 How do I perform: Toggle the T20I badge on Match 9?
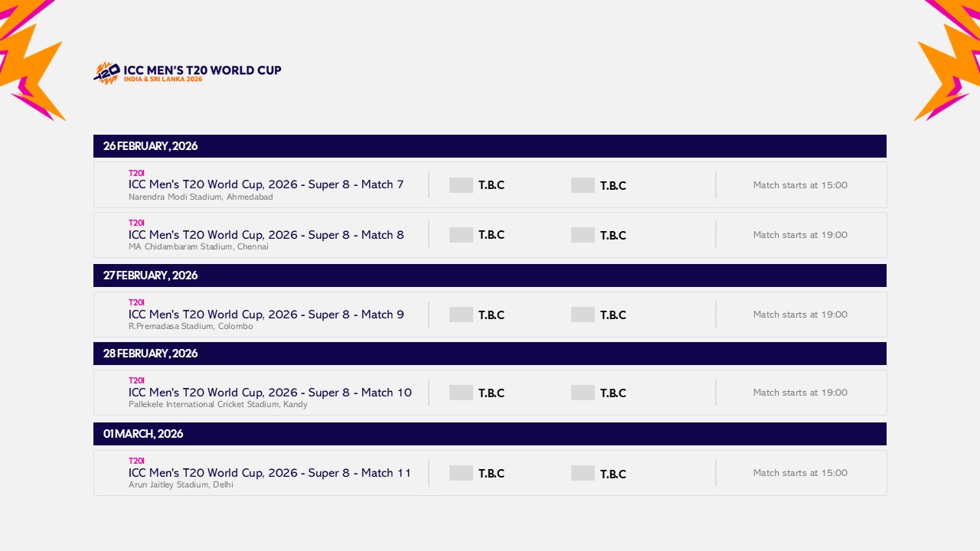(x=136, y=302)
